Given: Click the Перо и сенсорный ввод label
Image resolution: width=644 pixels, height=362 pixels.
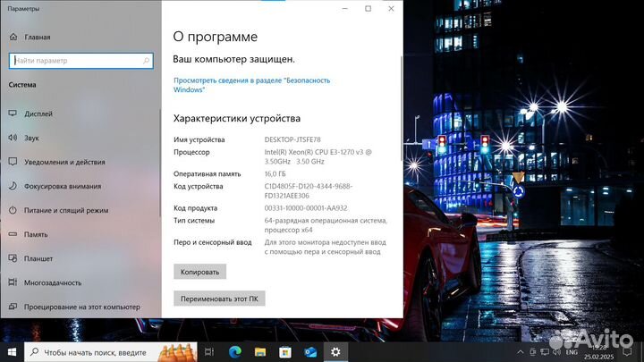Looking at the screenshot, I should pyautogui.click(x=212, y=242).
